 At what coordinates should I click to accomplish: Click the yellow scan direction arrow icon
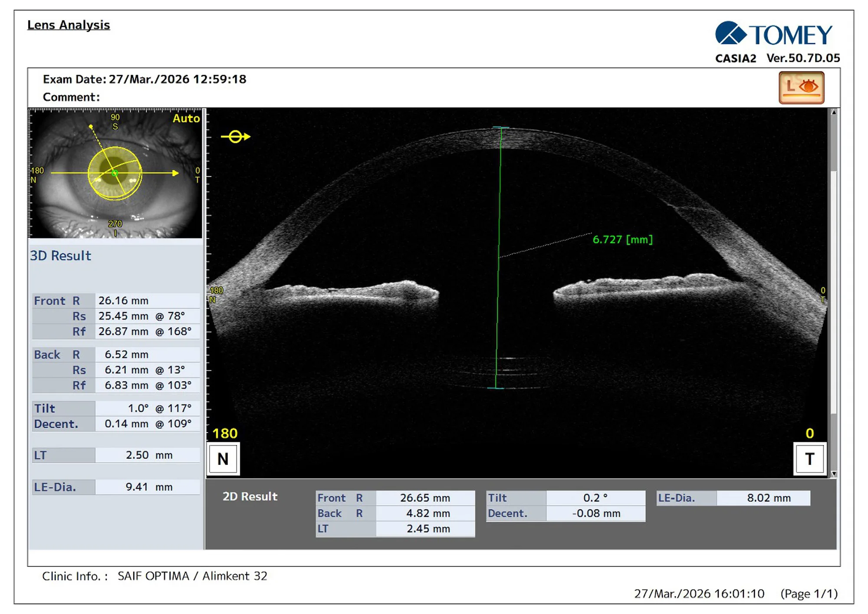pyautogui.click(x=236, y=137)
